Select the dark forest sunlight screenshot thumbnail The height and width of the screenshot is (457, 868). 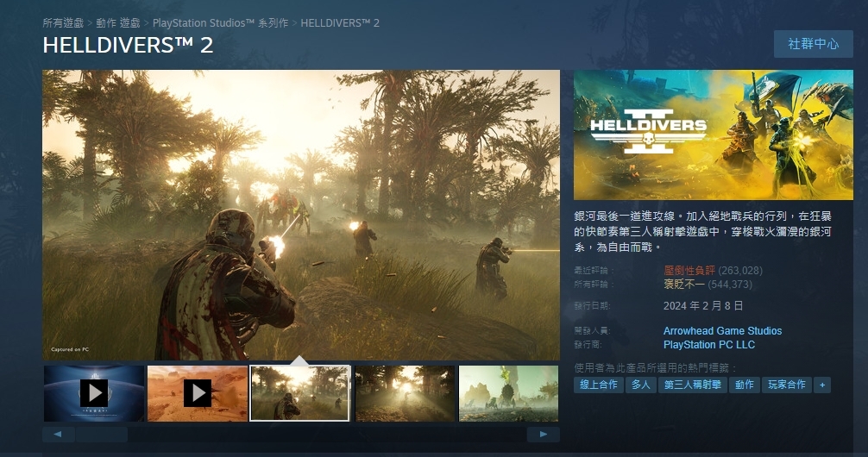click(405, 393)
